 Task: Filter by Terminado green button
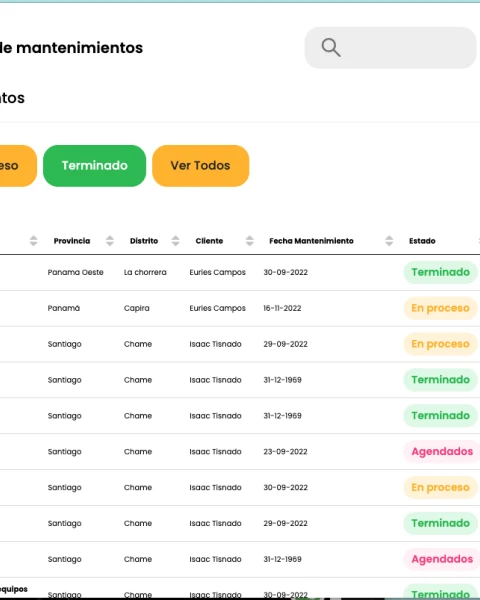tap(95, 166)
